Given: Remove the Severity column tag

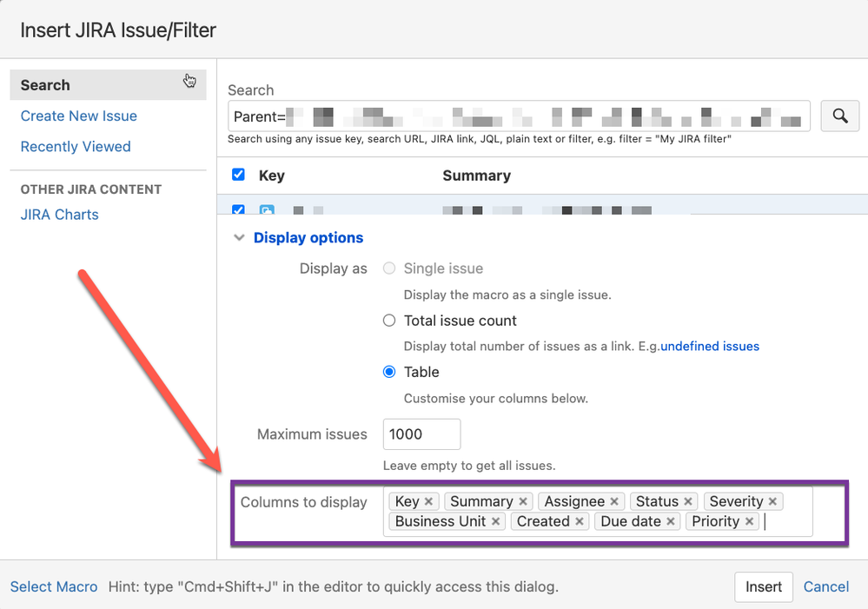Looking at the screenshot, I should click(x=772, y=501).
